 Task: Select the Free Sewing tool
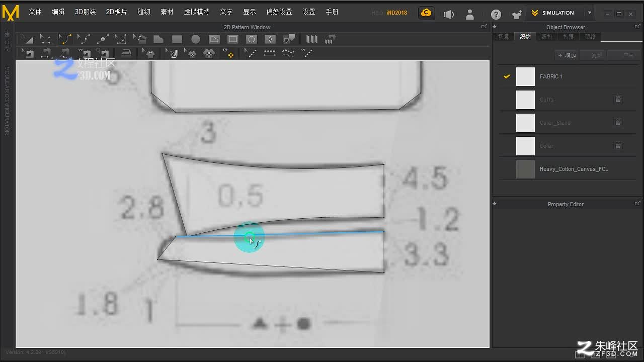pyautogui.click(x=65, y=53)
